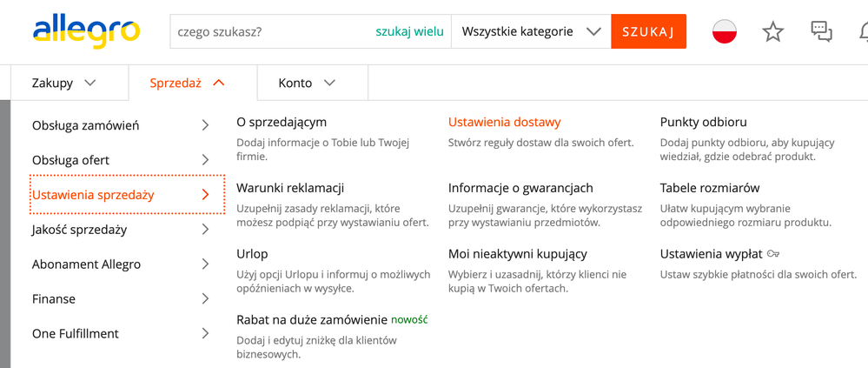
Task: Click chevron next to One Fulfillment
Action: point(205,334)
